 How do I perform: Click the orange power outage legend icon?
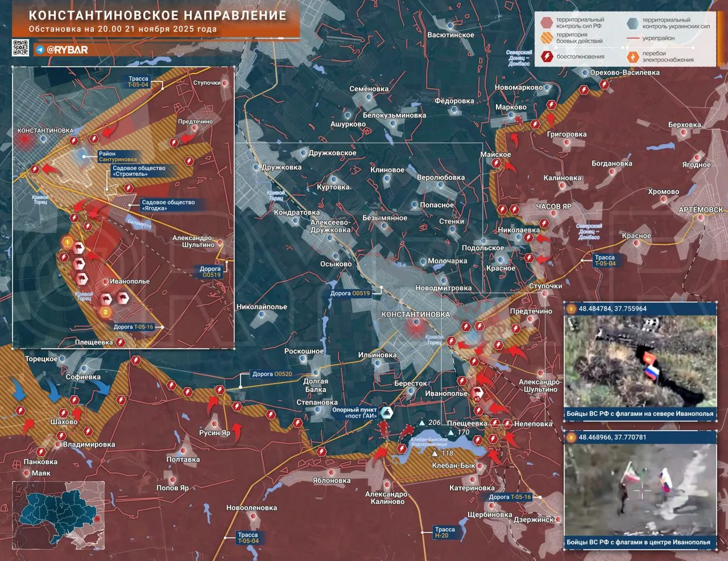click(x=632, y=56)
